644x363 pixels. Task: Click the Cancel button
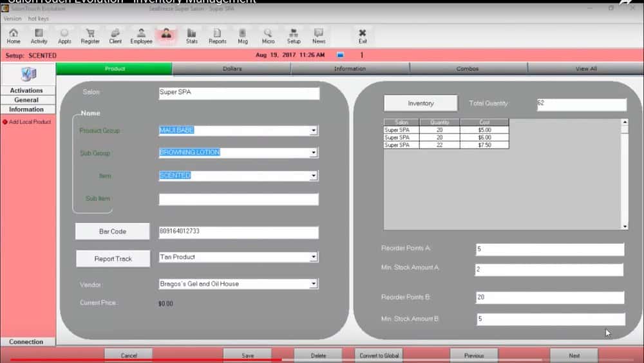pos(129,356)
